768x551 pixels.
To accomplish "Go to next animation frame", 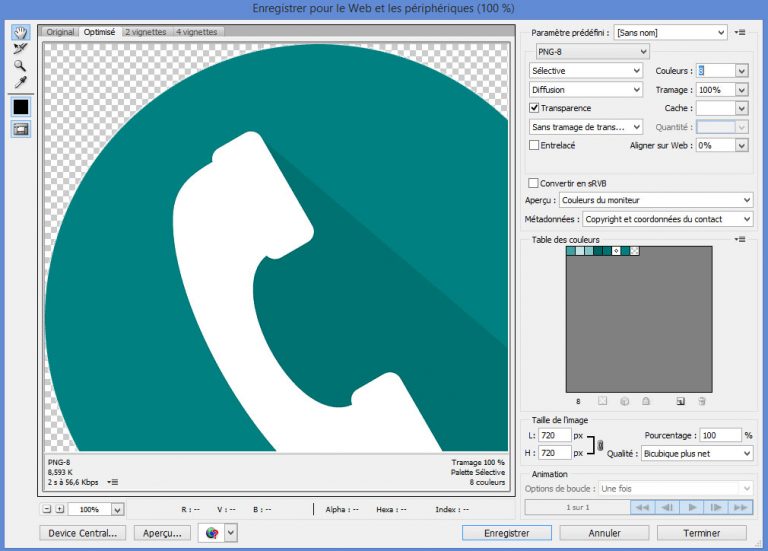I will pyautogui.click(x=716, y=507).
